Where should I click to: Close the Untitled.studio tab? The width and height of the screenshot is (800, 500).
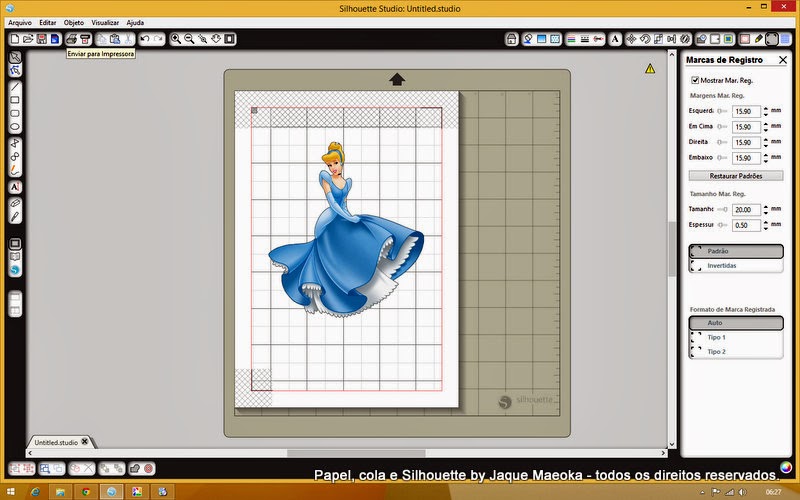tap(85, 442)
